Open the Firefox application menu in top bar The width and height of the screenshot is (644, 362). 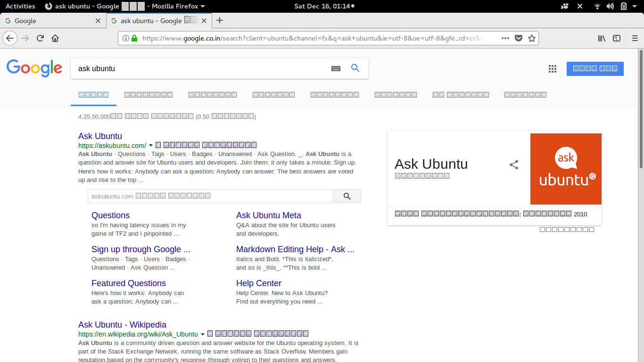point(125,6)
